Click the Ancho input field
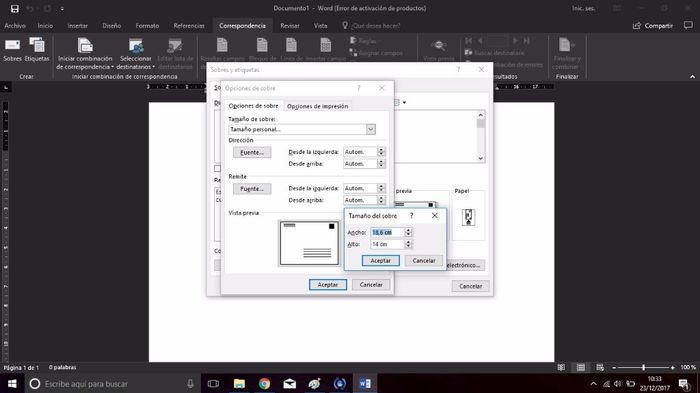700x393 pixels. [x=387, y=233]
